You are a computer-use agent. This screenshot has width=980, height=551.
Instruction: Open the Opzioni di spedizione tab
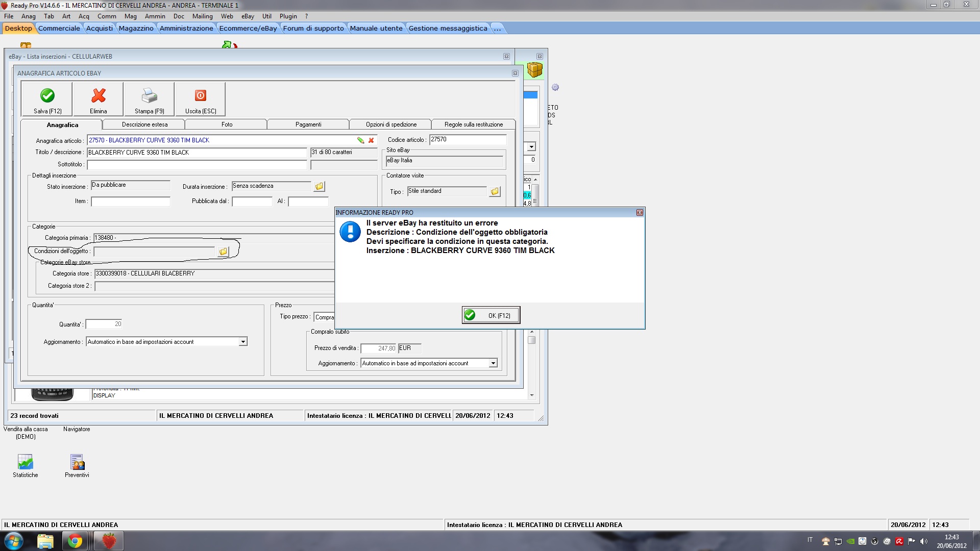(391, 124)
